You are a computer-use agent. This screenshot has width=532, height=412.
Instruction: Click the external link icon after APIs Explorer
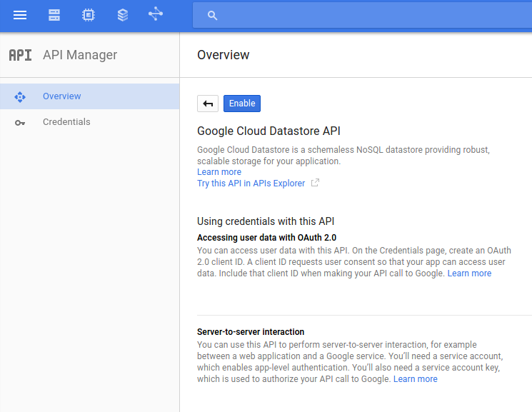pyautogui.click(x=315, y=184)
